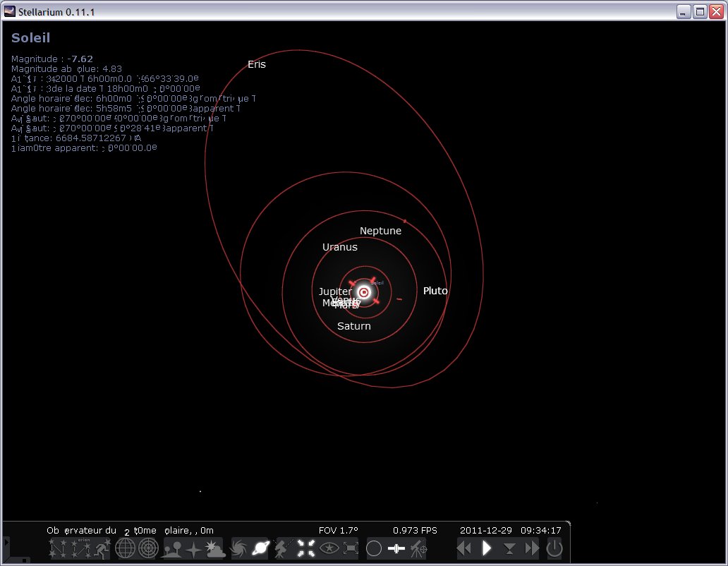Expand the left side toolbar arrow
Image resolution: width=728 pixels, height=566 pixels.
click(x=6, y=542)
